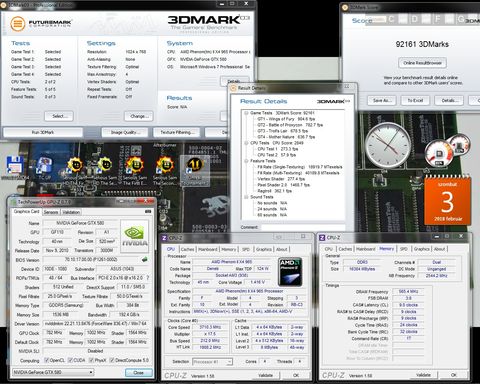Click the GPU-Z BIOS save chip icon
Viewport: 480px width, 384px height.
145,259
